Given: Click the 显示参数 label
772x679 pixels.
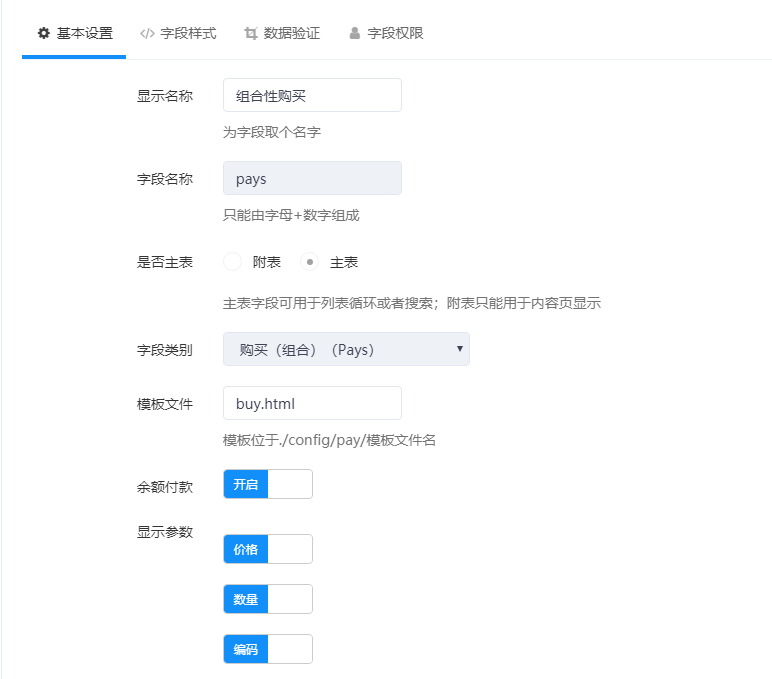Looking at the screenshot, I should (x=164, y=532).
